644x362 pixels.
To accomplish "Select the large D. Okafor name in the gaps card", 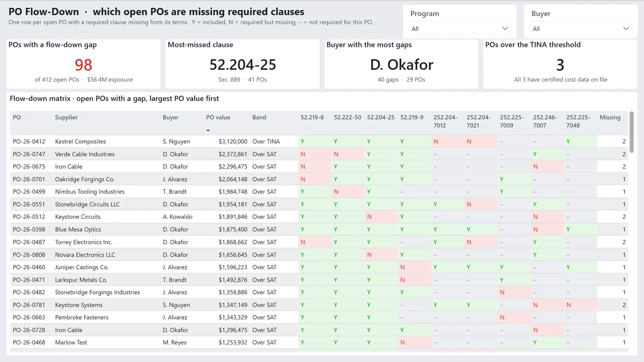I will pos(402,65).
